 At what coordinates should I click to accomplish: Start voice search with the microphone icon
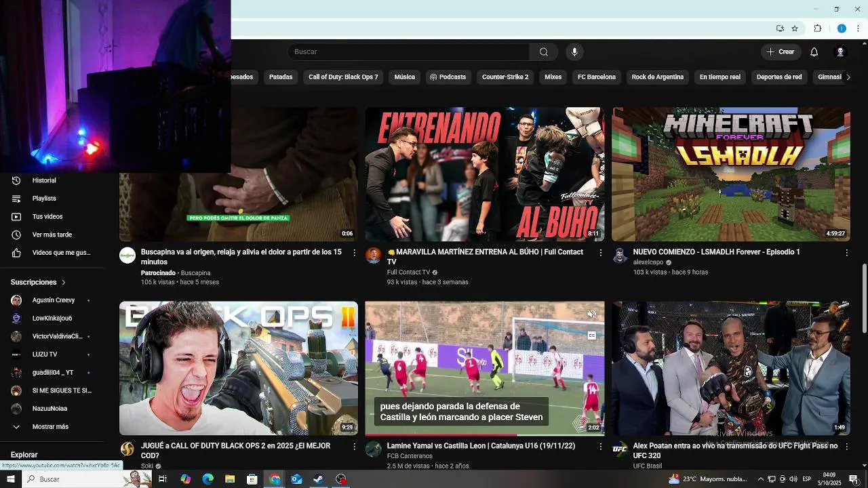574,52
